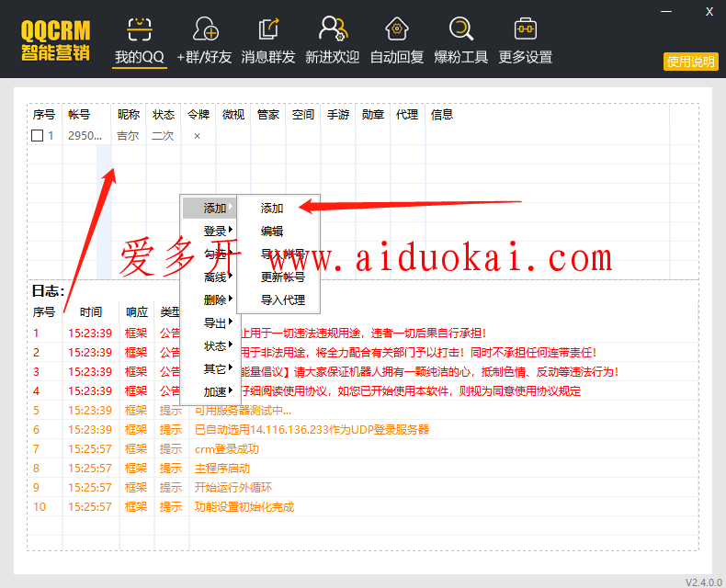Open the 我的QQ scan icon

pos(140,29)
